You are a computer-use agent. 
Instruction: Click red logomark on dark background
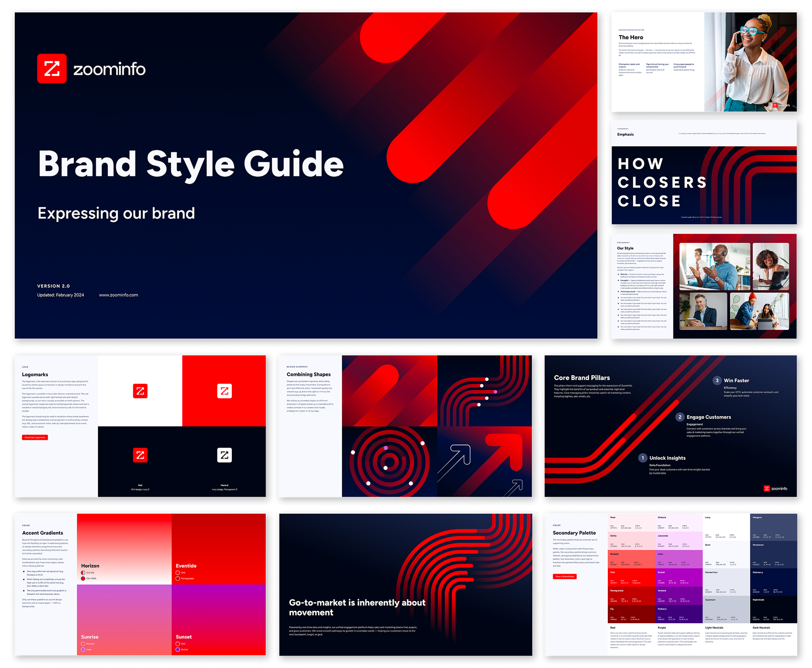[140, 455]
